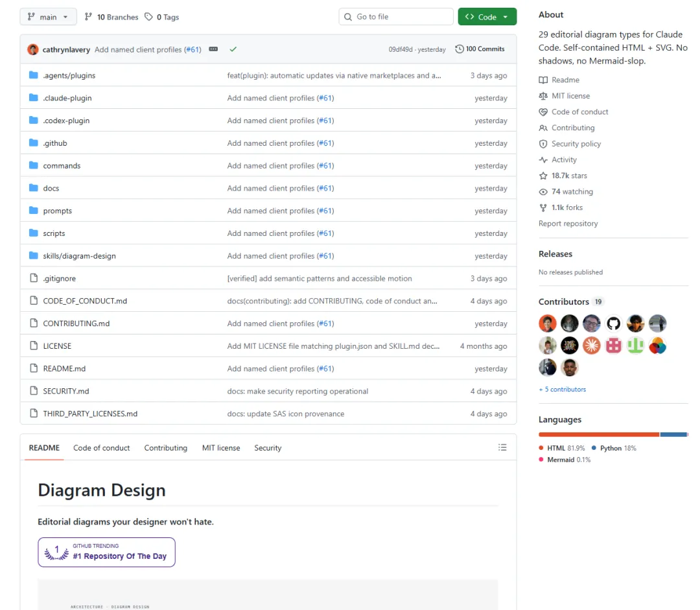Viewport: 700px width, 610px height.
Task: Click the .claude-plugin folder icon
Action: (34, 97)
